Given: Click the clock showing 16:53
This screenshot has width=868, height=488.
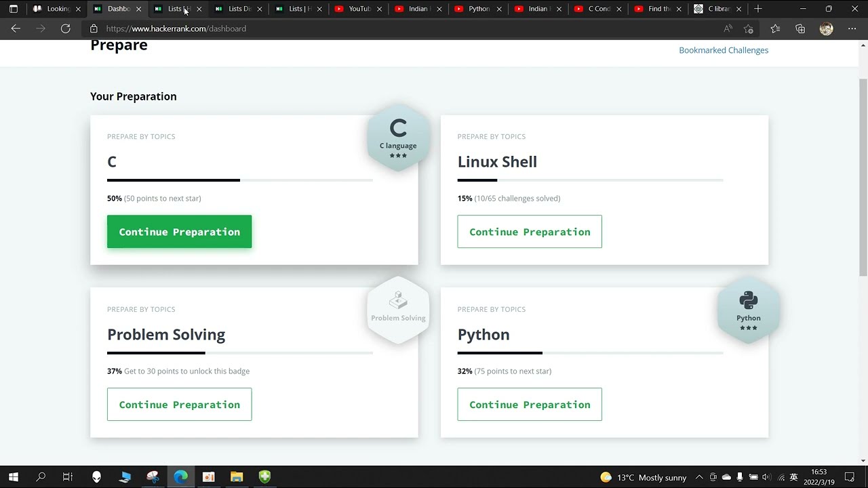Looking at the screenshot, I should click(x=819, y=472).
